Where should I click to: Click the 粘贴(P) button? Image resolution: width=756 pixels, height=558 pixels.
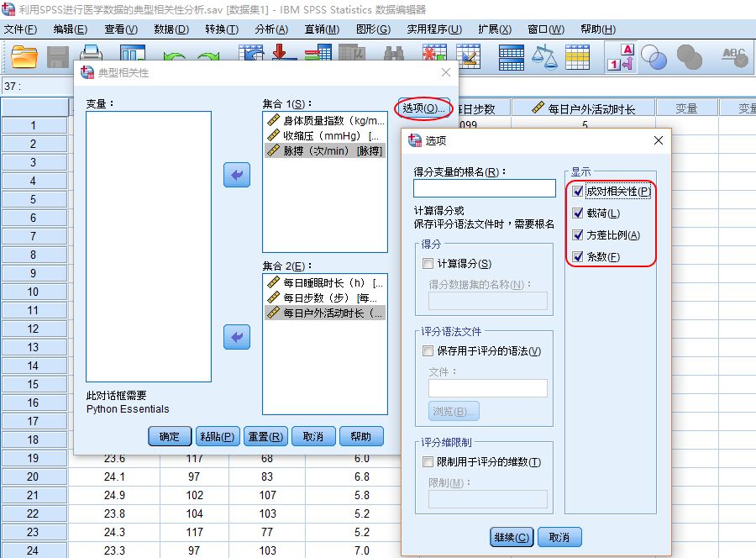(218, 436)
